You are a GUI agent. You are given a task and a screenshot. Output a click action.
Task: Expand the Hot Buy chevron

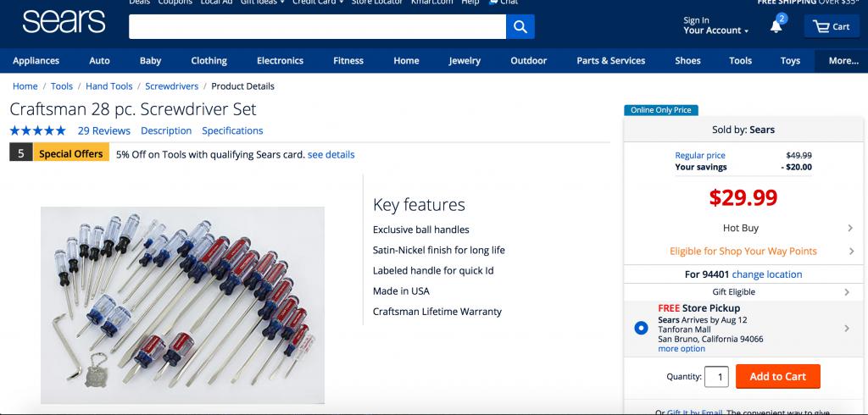point(849,228)
